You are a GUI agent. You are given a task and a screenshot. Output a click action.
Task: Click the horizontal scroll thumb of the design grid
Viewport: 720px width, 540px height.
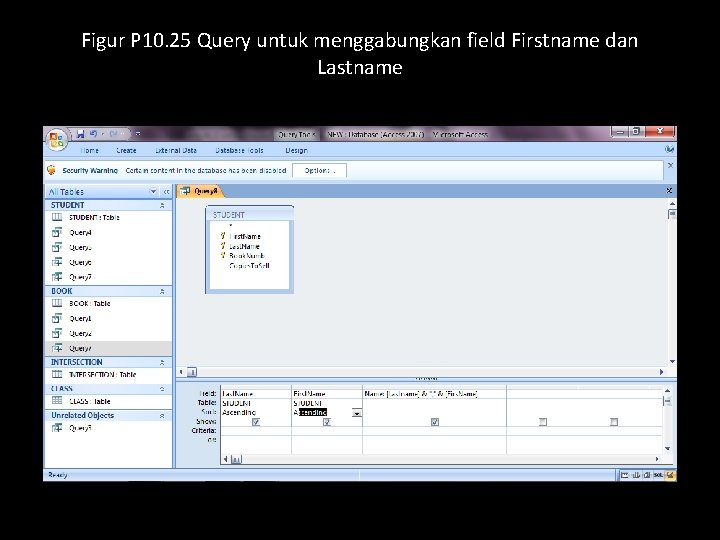pos(236,459)
